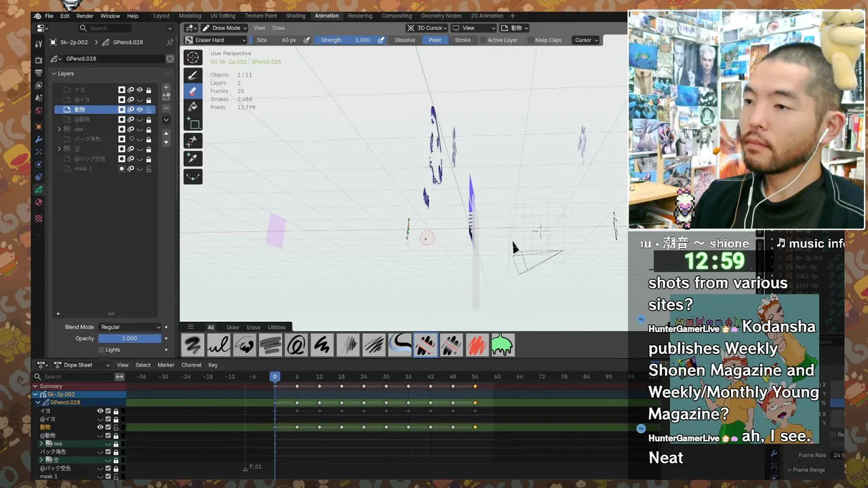Open the Channel menu in Dope Sheet

pyautogui.click(x=191, y=365)
